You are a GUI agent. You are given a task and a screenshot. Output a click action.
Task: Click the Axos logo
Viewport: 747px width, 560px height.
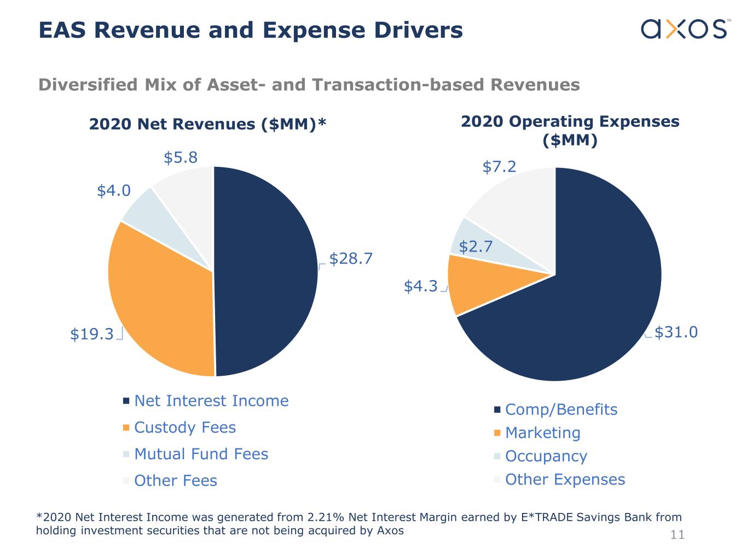(x=685, y=29)
